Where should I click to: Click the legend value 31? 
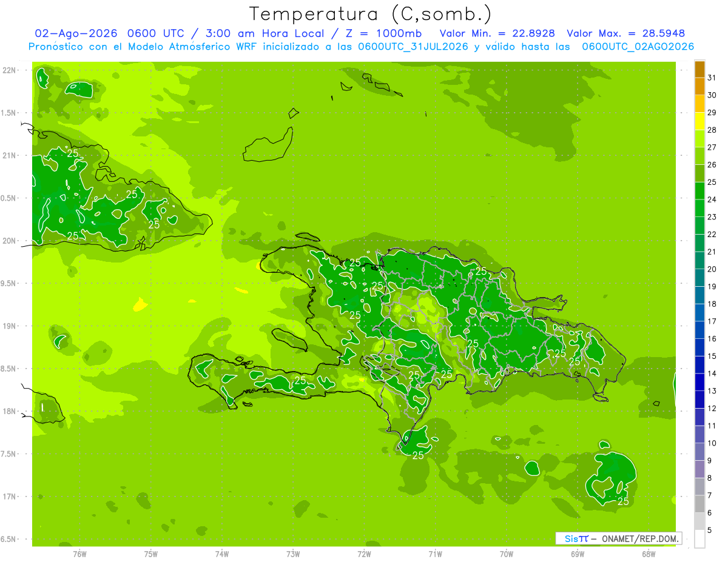(712, 78)
